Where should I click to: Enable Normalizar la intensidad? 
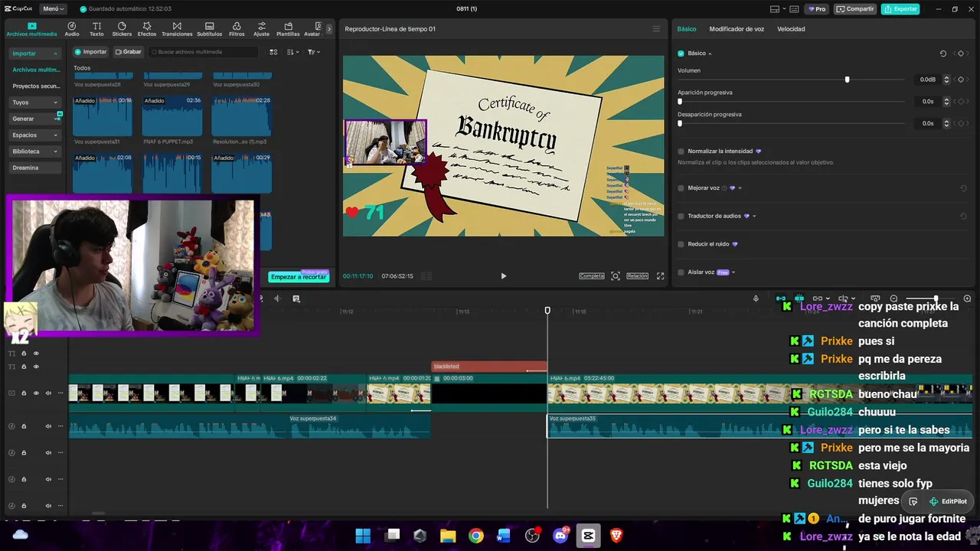click(x=681, y=152)
